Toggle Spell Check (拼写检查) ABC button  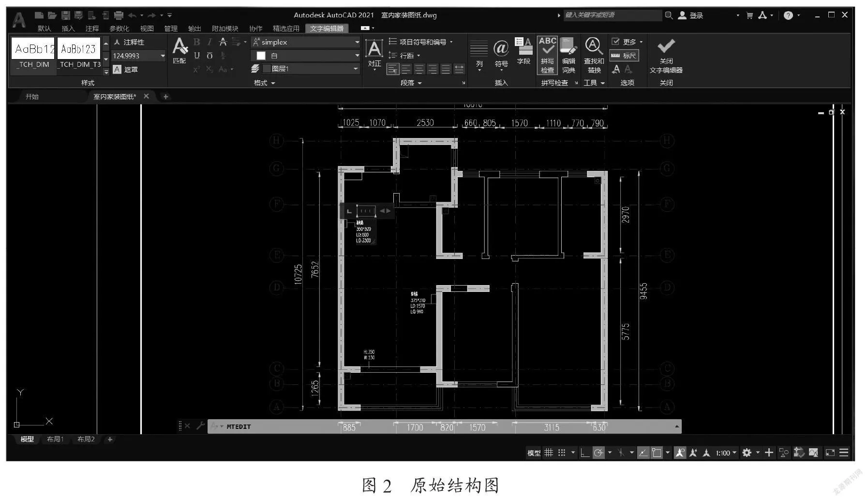click(547, 55)
